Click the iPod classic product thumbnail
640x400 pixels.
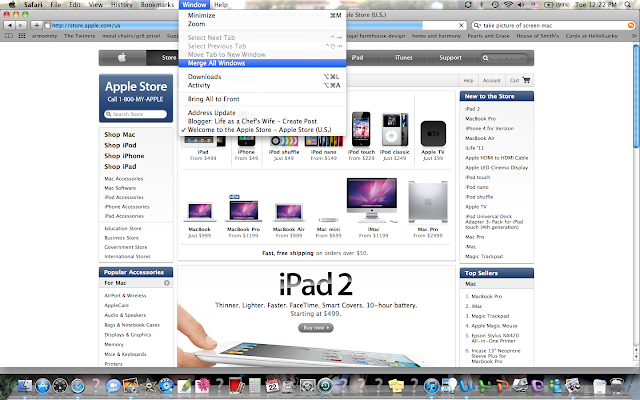[395, 129]
